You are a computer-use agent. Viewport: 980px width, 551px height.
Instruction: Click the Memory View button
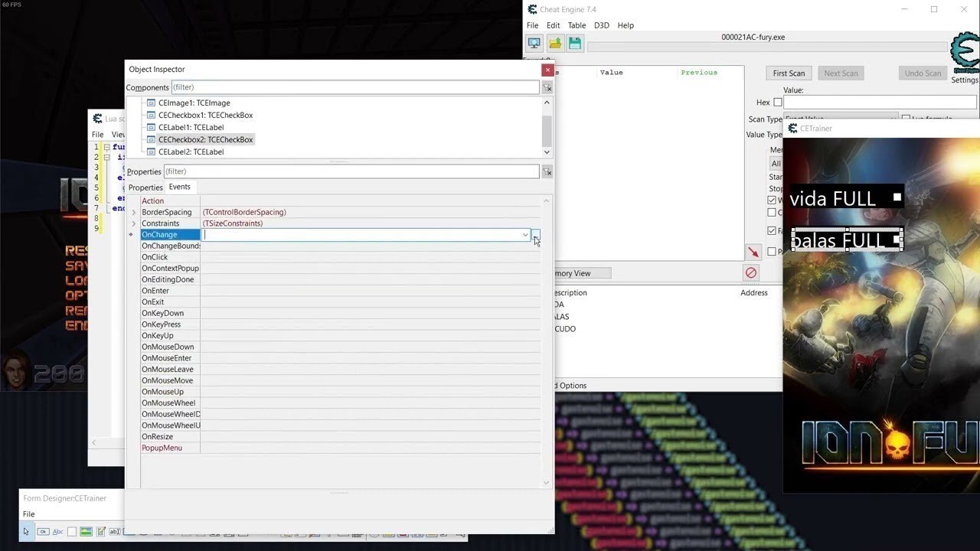click(583, 273)
